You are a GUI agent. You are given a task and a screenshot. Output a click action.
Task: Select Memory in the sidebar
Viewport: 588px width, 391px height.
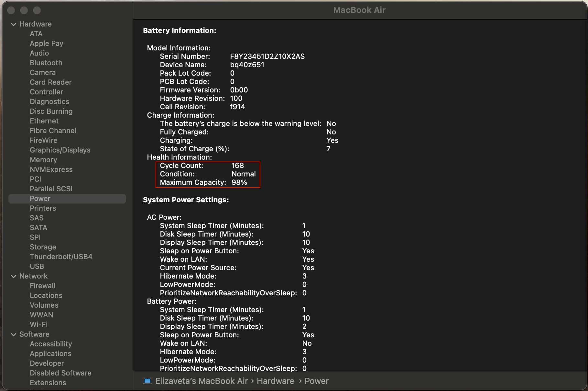pyautogui.click(x=43, y=160)
